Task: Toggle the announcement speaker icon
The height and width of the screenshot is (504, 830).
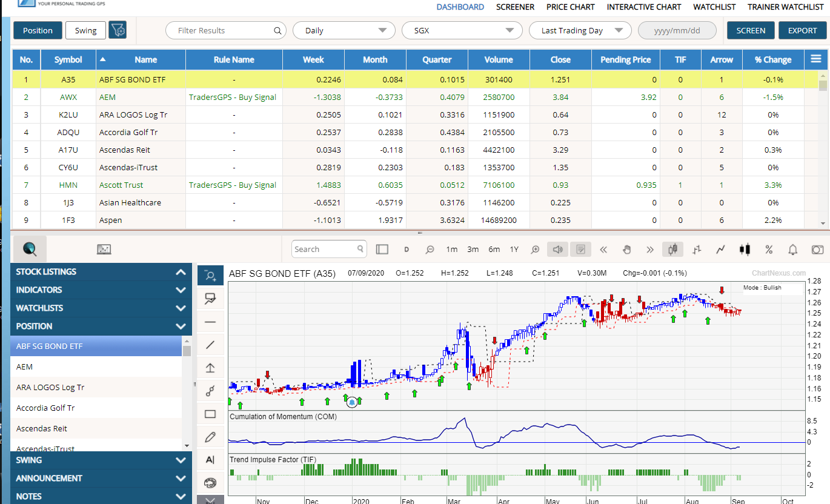Action: click(557, 249)
